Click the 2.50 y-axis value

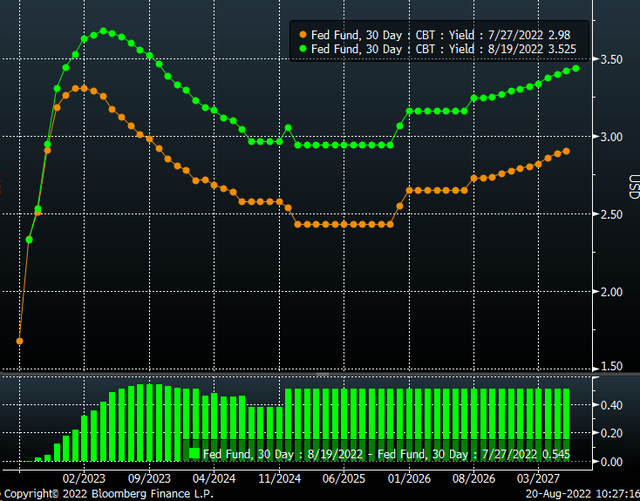[611, 214]
